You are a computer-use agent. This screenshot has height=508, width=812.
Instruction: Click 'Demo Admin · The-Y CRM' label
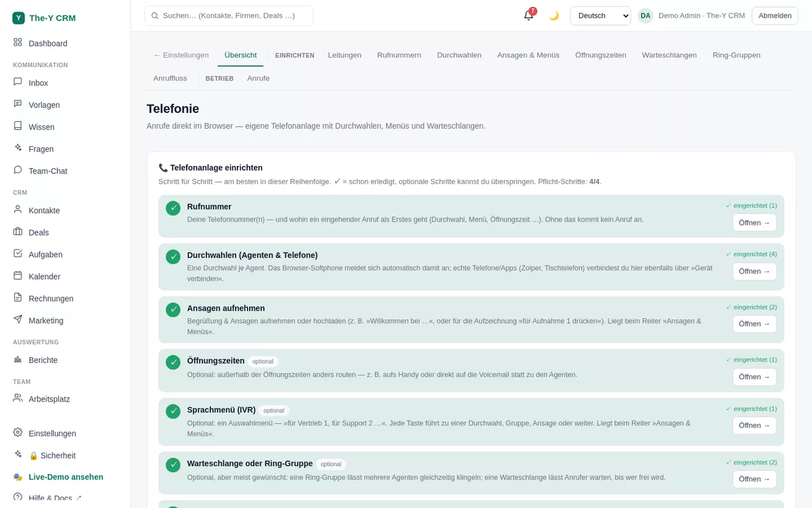tap(702, 16)
